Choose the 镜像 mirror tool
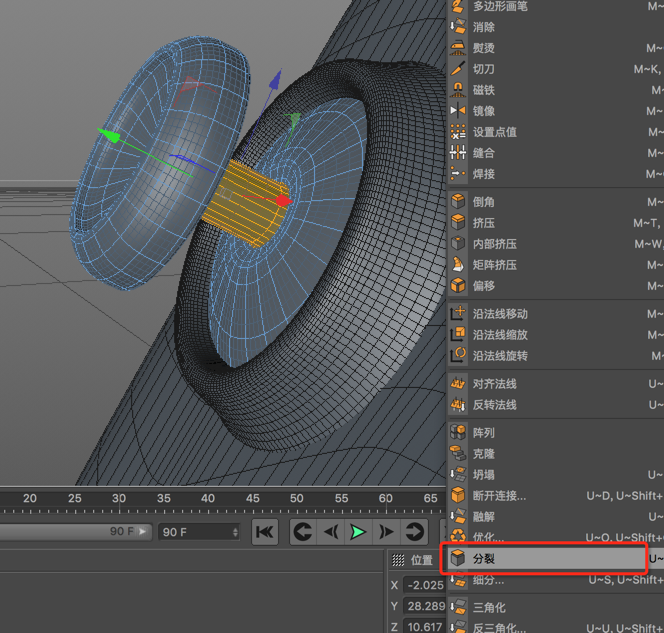This screenshot has height=633, width=664. point(556,111)
